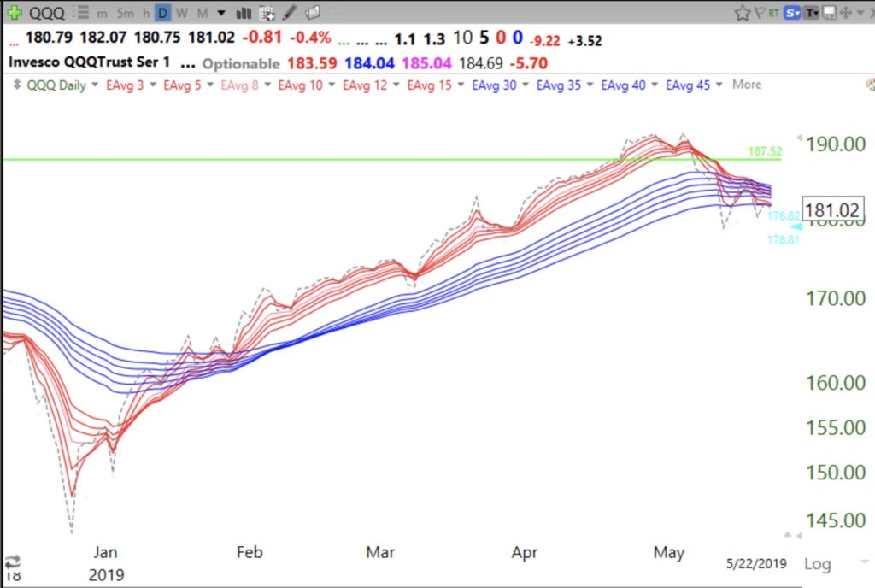Select the pencil drawing tools icon
This screenshot has height=588, width=875.
click(290, 13)
